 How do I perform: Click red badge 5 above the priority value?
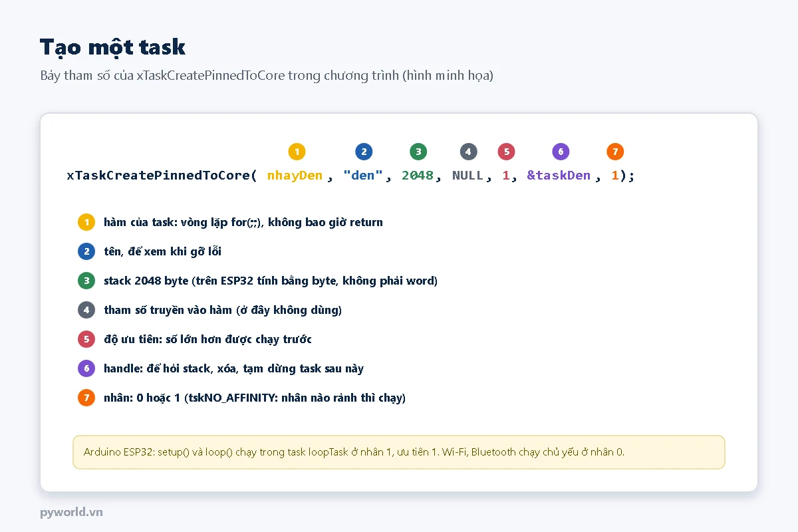(x=506, y=152)
